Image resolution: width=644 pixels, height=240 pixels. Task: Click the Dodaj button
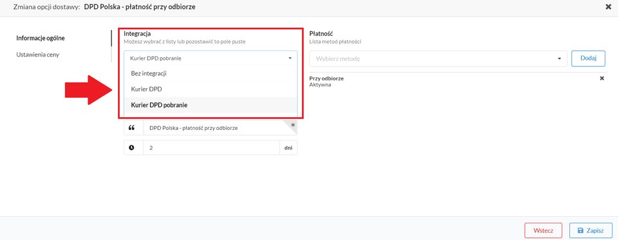[x=588, y=59]
